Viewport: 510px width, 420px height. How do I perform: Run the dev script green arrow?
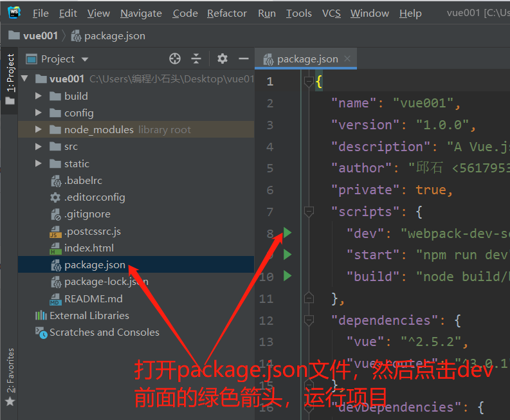pyautogui.click(x=287, y=233)
